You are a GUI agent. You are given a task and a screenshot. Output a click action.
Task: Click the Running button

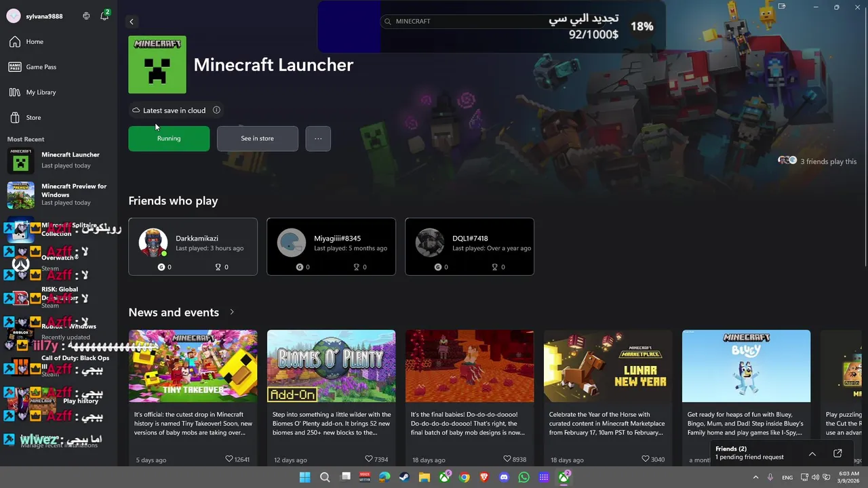click(169, 138)
